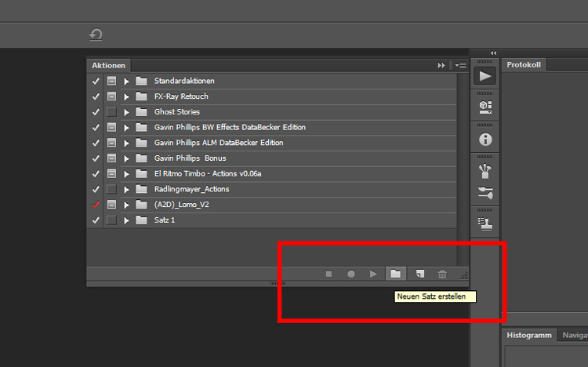Toggle dialog box for Gavin Phillips BW Effects

tap(111, 127)
